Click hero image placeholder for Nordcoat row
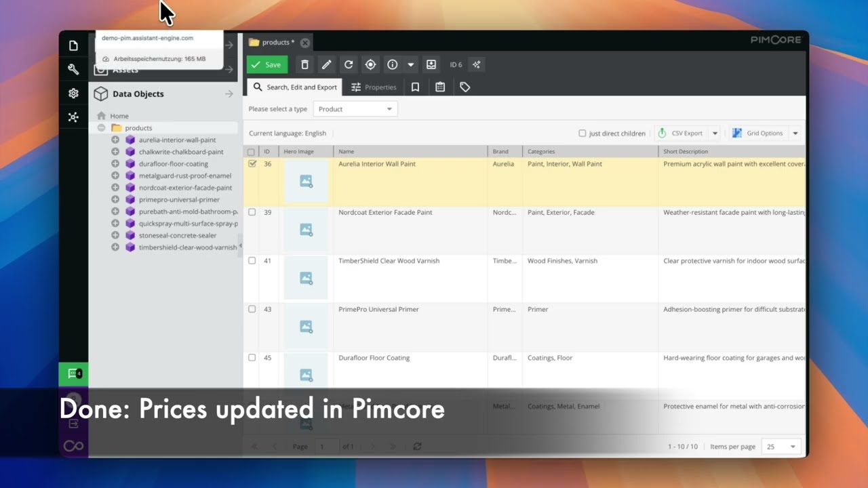Viewport: 868px width, 488px height. [306, 230]
